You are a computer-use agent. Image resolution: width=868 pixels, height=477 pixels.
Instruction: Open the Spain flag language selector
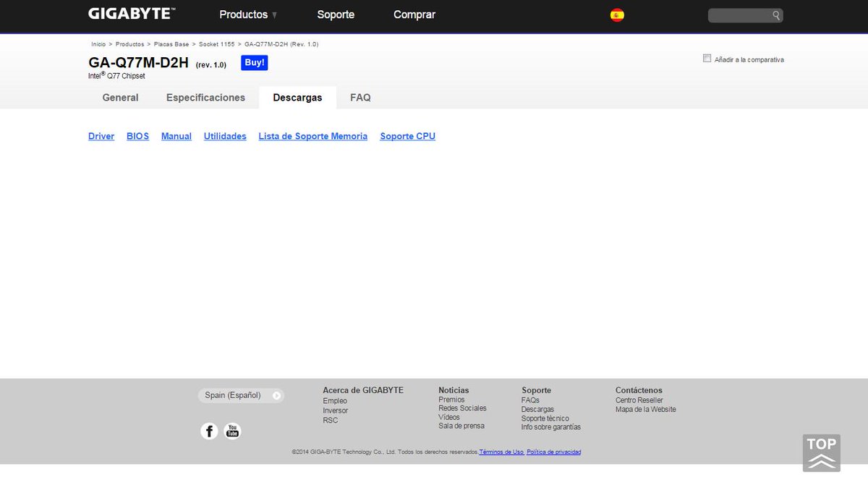pos(617,14)
